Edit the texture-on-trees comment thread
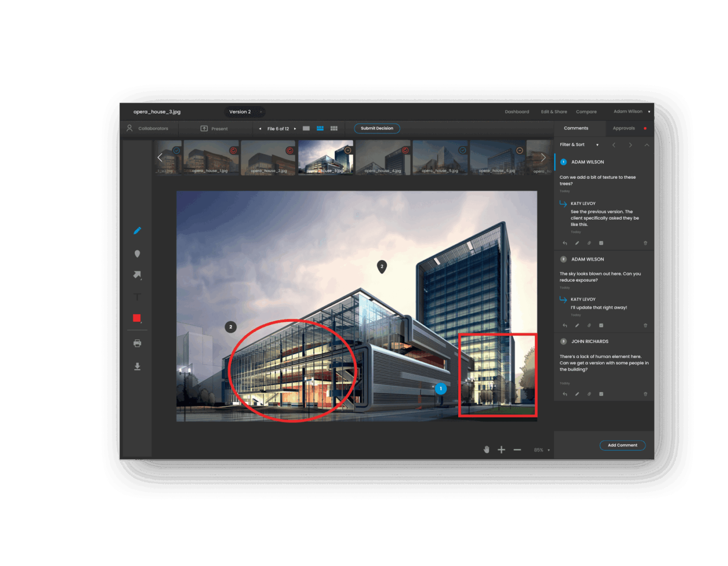Image resolution: width=728 pixels, height=566 pixels. [577, 243]
